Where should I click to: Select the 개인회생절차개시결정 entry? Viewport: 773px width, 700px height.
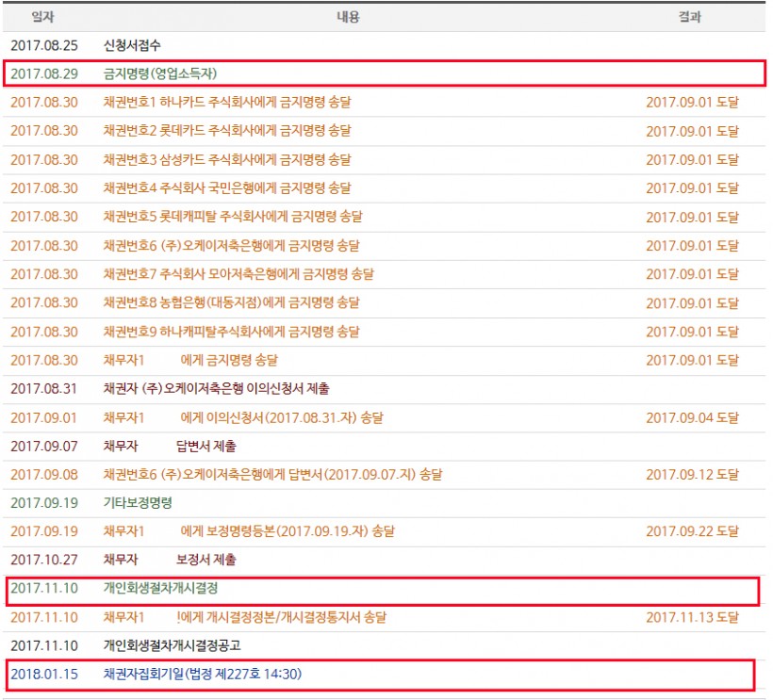(x=160, y=588)
